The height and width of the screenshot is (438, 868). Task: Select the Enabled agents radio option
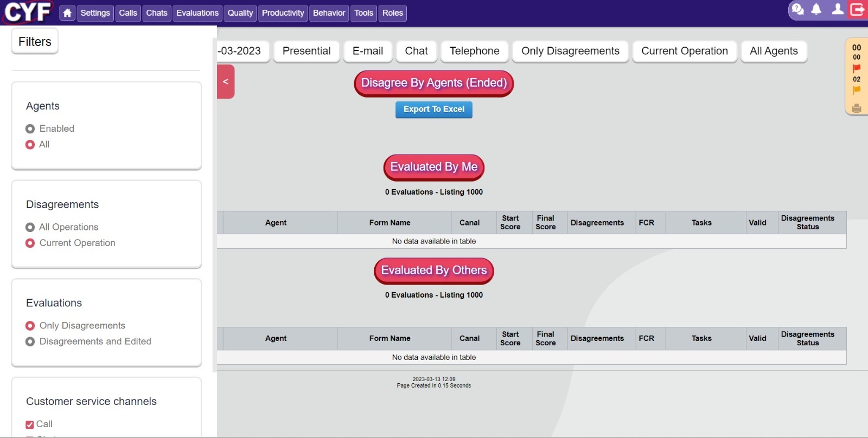[30, 128]
